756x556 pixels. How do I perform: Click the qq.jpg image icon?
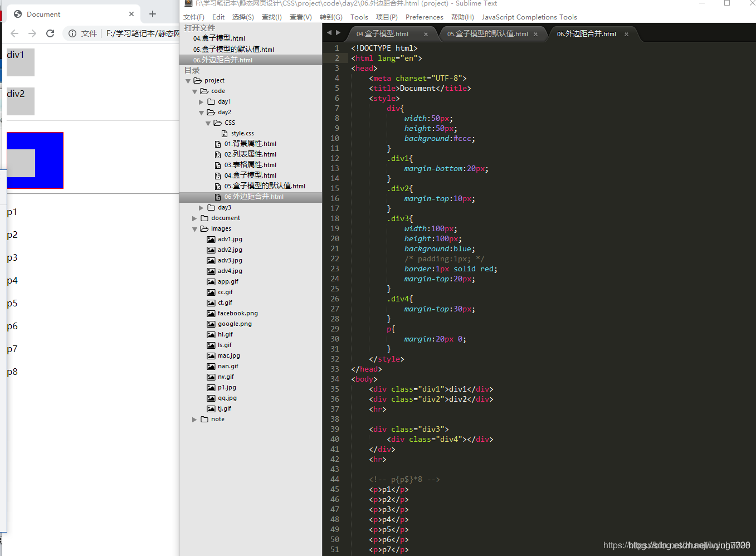(211, 398)
